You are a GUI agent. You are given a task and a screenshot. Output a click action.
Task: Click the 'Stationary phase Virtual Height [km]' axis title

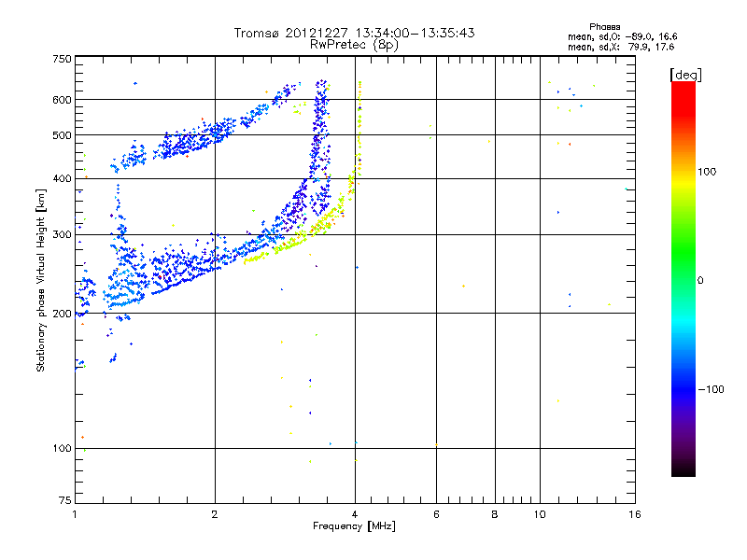(x=40, y=280)
